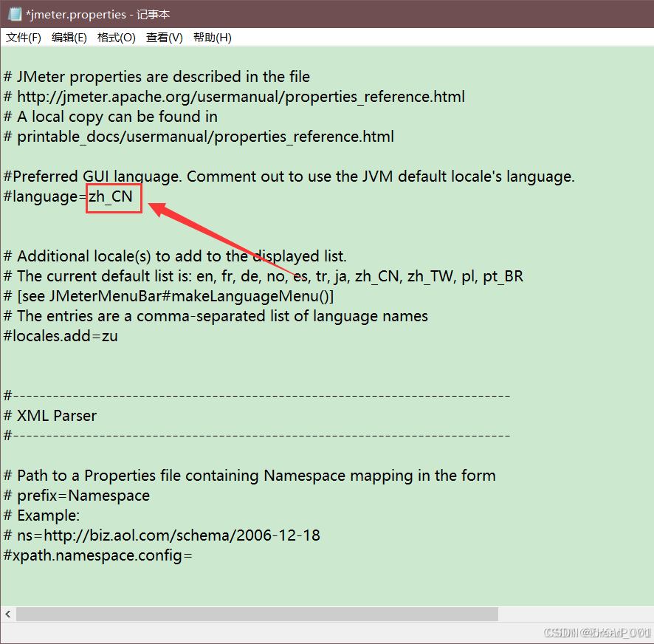Click the printable_docs usermanual path text
654x644 pixels.
click(199, 136)
